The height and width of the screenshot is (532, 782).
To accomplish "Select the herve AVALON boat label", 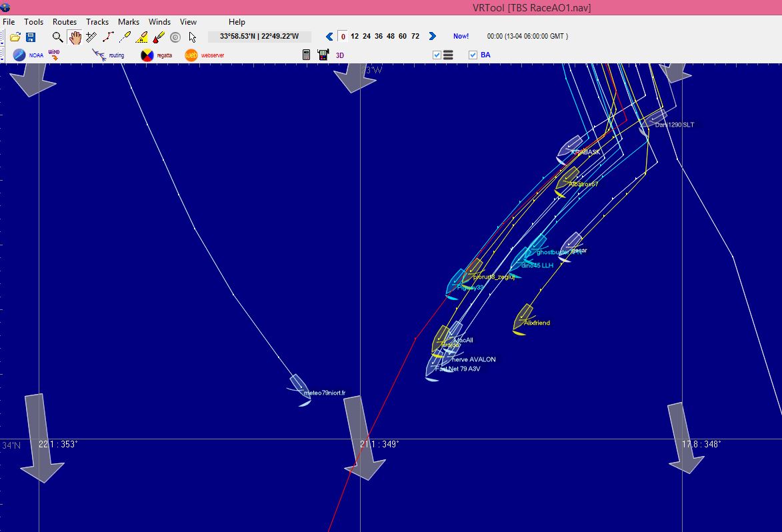I will (473, 359).
